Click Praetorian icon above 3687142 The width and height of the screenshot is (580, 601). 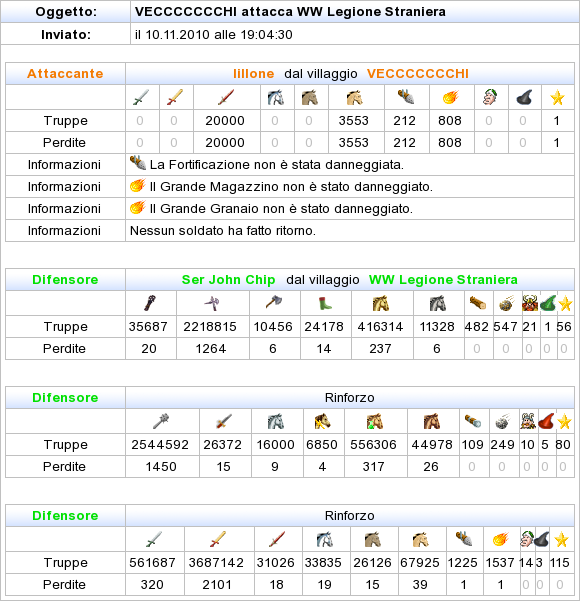[218, 539]
